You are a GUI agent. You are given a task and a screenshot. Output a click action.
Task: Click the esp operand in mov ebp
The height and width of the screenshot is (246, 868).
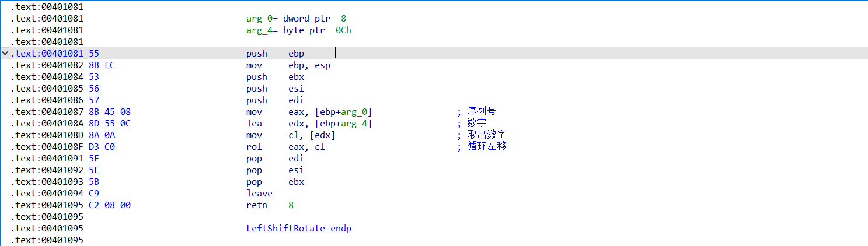[322, 65]
